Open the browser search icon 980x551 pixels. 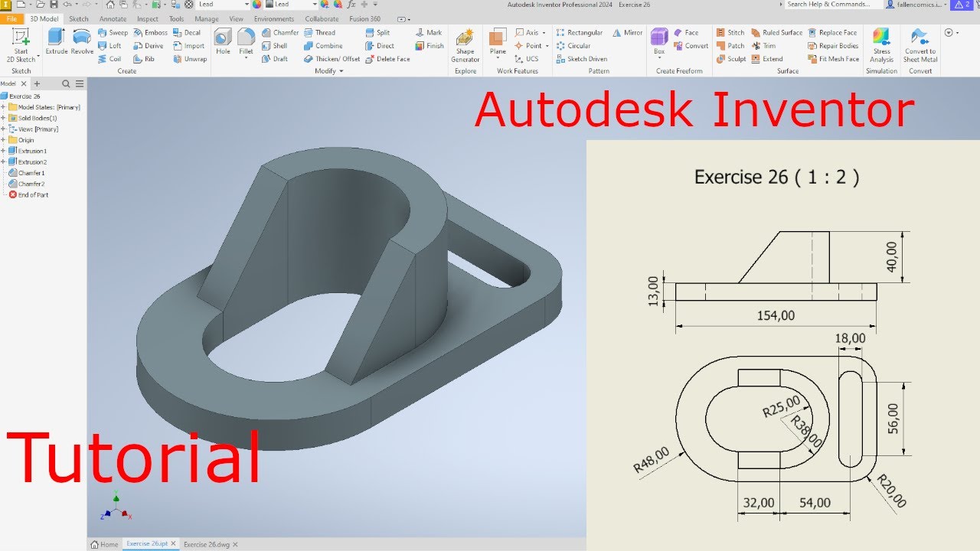66,84
